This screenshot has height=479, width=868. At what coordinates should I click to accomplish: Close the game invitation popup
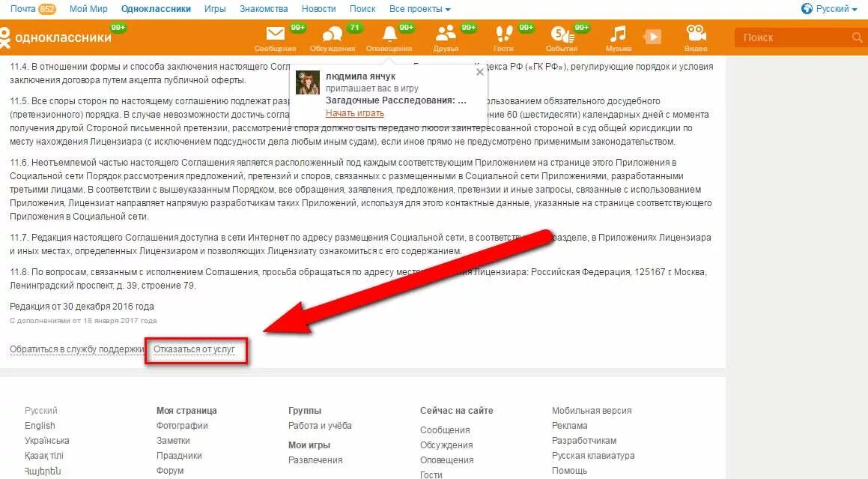point(480,72)
